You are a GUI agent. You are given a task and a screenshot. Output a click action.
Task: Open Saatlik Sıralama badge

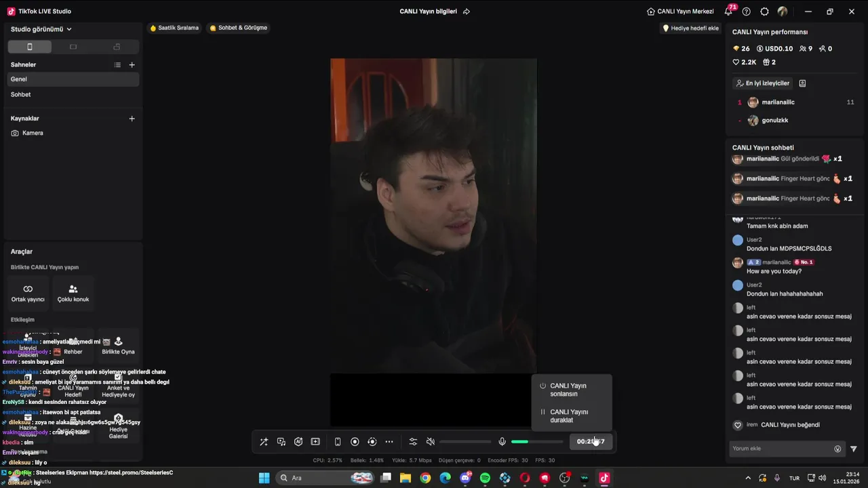coord(174,28)
